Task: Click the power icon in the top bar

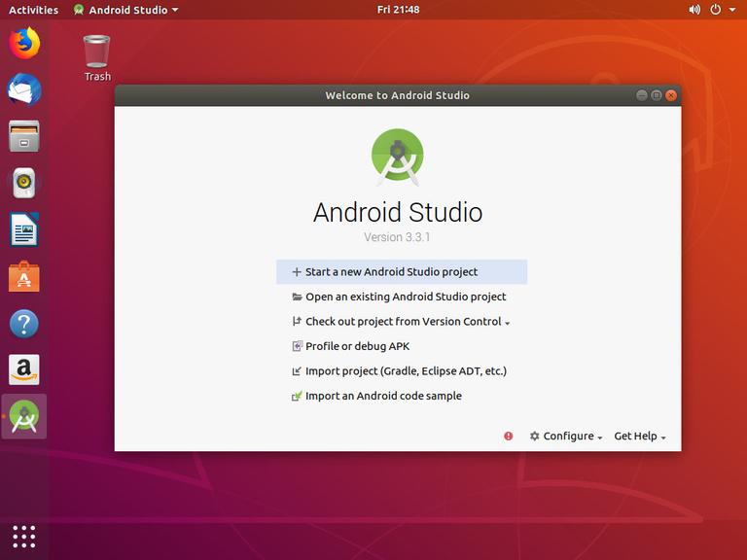Action: tap(716, 10)
